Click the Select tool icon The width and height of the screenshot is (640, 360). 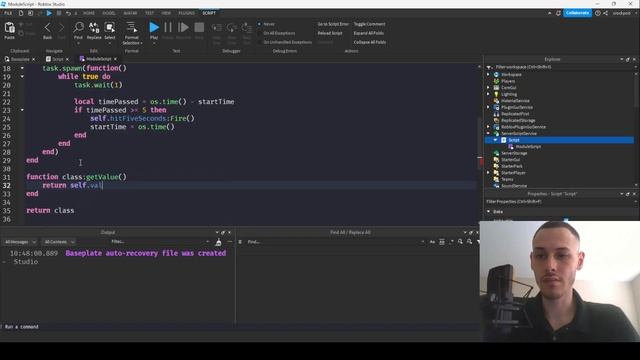click(109, 27)
